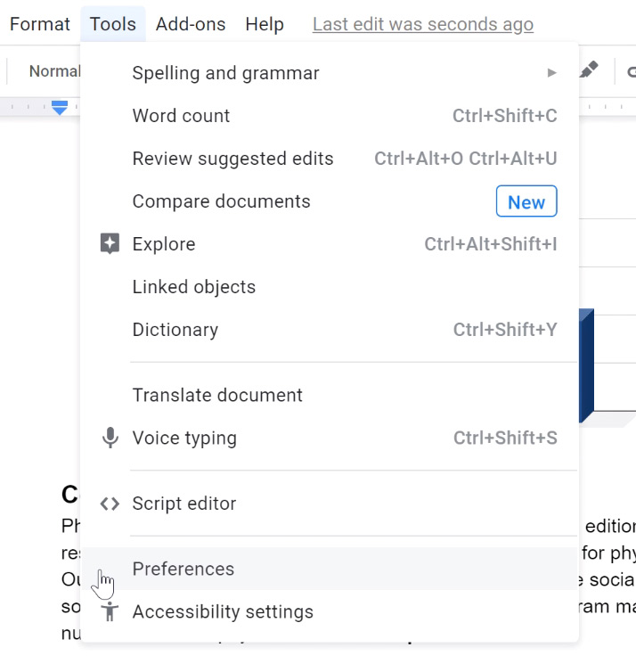Close the open Tools menu
This screenshot has height=672, width=636.
[112, 24]
